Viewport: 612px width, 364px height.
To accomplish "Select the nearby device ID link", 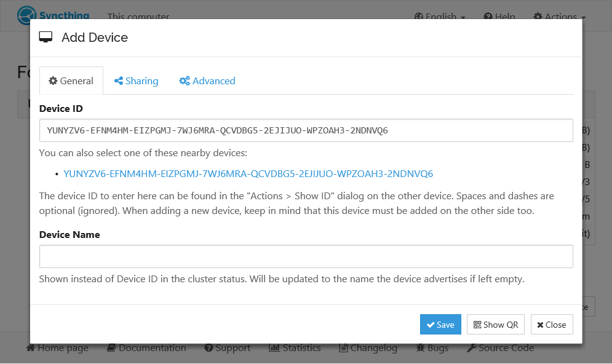I will click(x=248, y=174).
